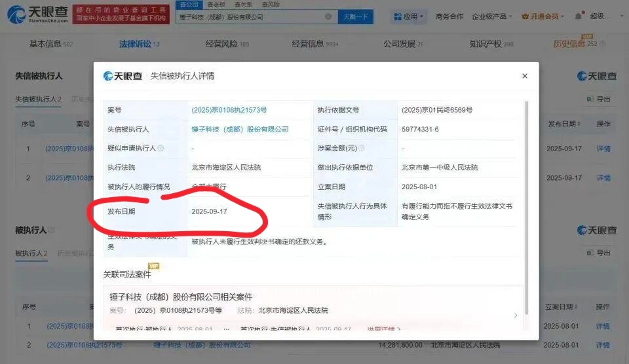
Task: Open 详情 for first 被执行人 row
Action: tap(603, 326)
